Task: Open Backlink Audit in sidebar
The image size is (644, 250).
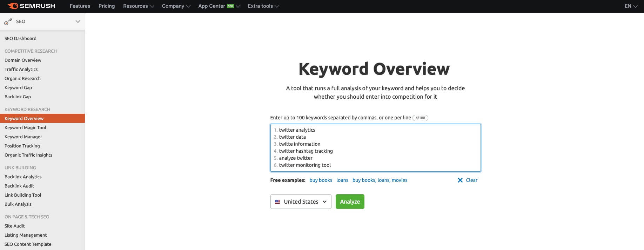Action: click(19, 186)
